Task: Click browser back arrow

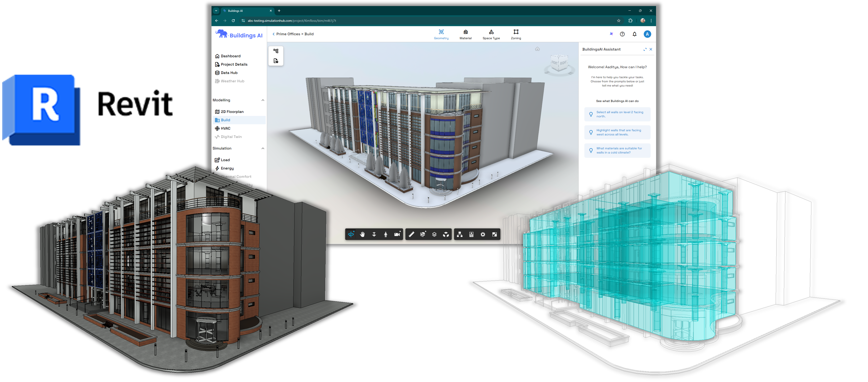Action: pos(217,21)
